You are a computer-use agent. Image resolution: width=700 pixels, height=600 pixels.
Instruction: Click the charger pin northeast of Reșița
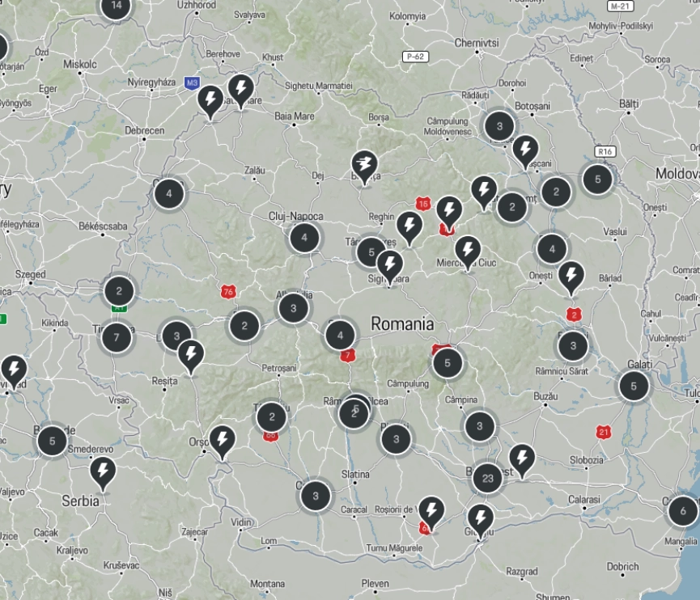[x=190, y=355]
